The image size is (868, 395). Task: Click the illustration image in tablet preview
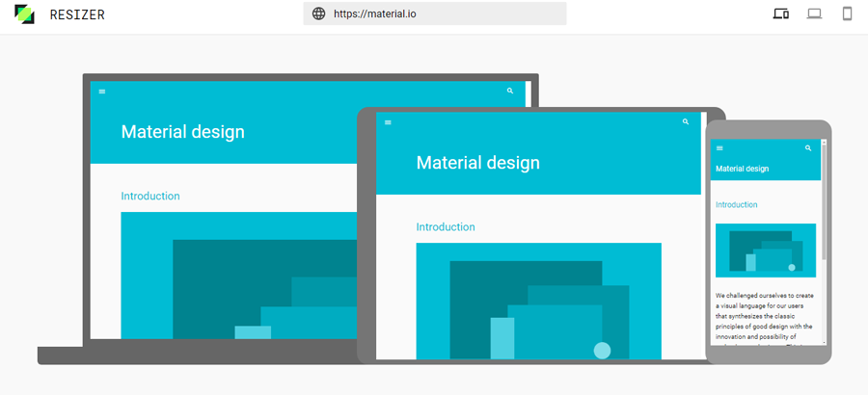[x=538, y=301]
